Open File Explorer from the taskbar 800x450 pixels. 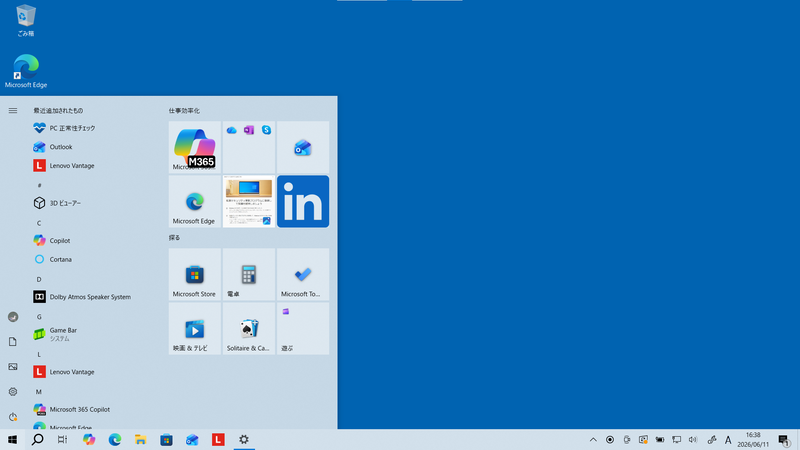click(140, 439)
